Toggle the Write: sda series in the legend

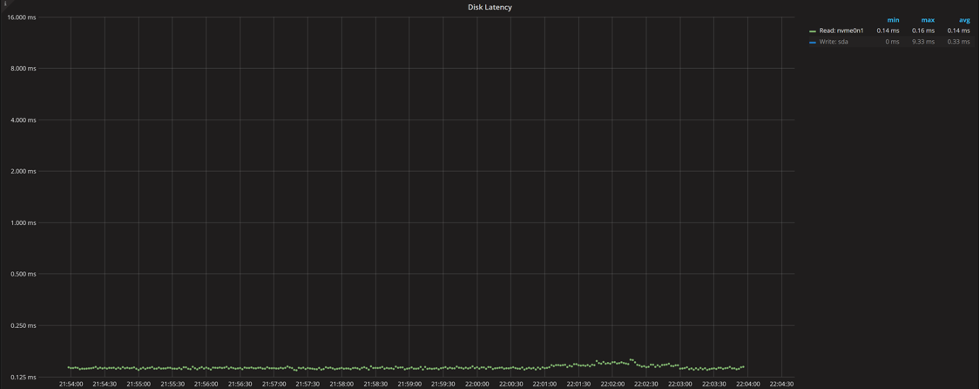pyautogui.click(x=833, y=42)
